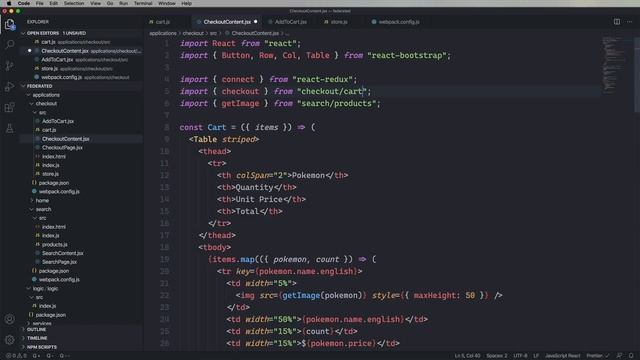Viewport: 640px width, 360px height.
Task: Click line number 19 in the gutter
Action: (x=164, y=260)
